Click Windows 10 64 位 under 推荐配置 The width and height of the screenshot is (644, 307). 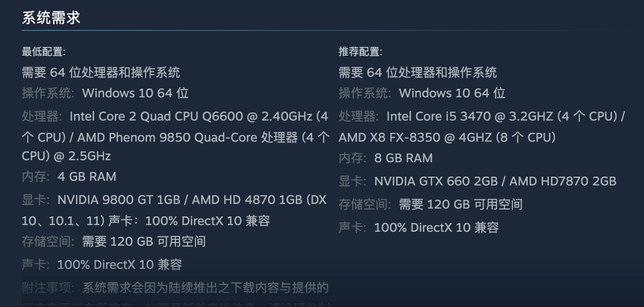pyautogui.click(x=452, y=93)
